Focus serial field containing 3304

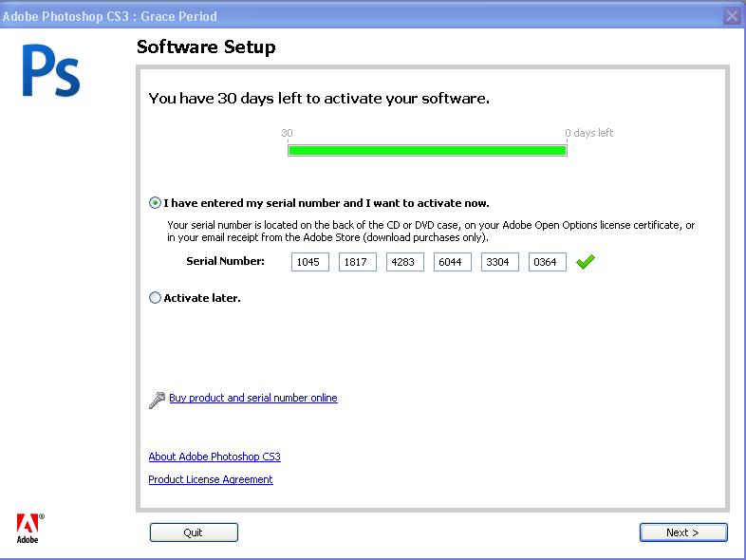[x=499, y=262]
